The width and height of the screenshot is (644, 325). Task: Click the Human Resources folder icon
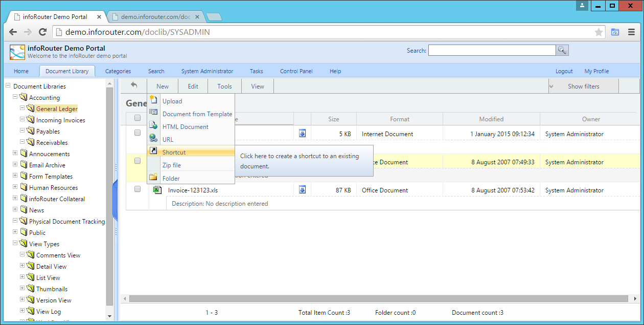click(23, 187)
